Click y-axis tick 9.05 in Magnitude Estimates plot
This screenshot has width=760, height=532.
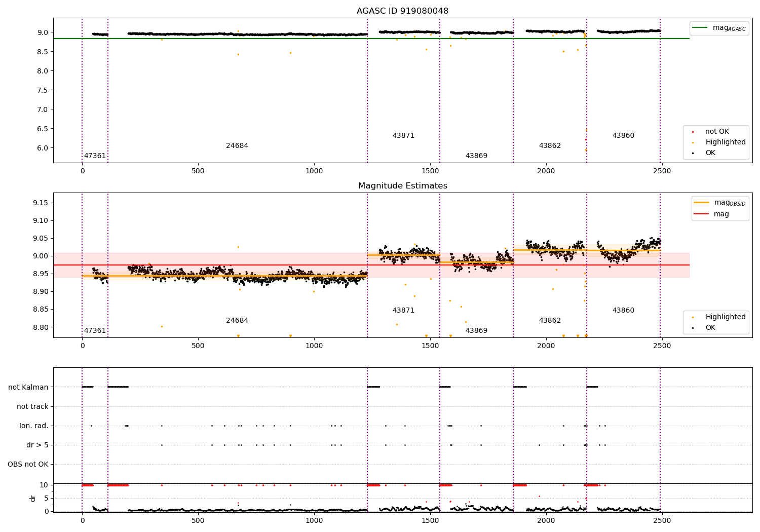(41, 239)
